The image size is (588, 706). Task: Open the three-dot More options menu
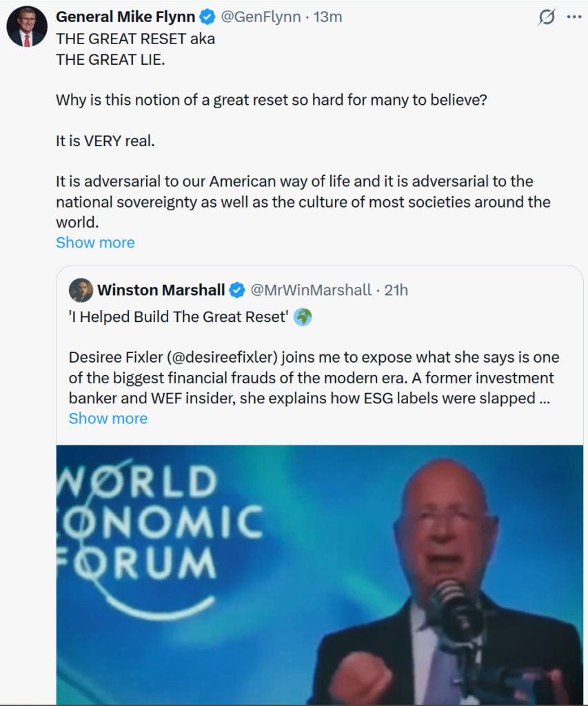574,17
